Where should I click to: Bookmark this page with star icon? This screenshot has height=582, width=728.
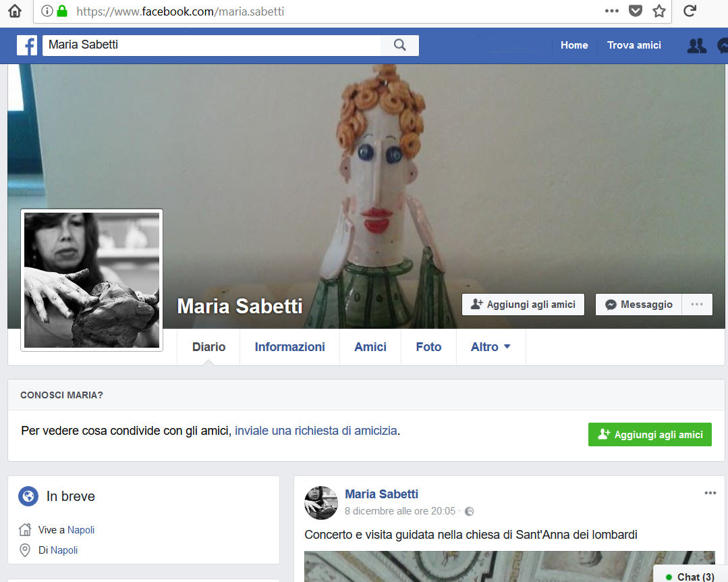pos(659,11)
